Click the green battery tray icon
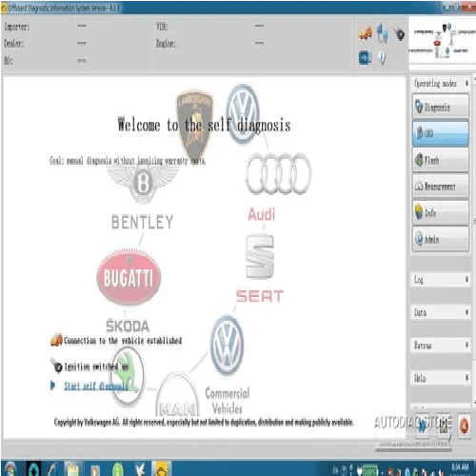This screenshot has width=476, height=476. tap(370, 469)
